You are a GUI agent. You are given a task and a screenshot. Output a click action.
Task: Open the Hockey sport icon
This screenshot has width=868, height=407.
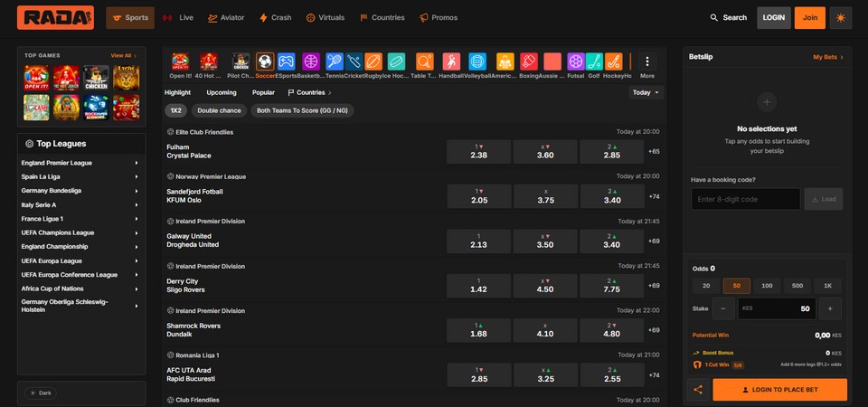click(x=613, y=62)
